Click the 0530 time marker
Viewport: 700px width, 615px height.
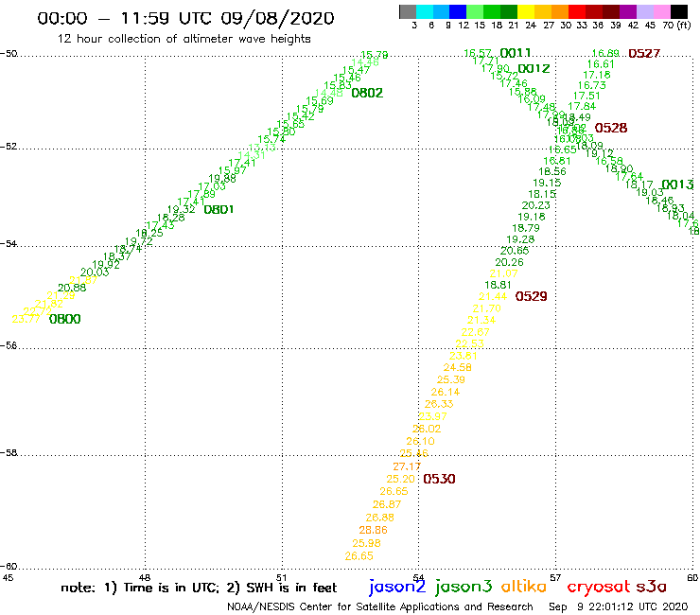point(439,479)
